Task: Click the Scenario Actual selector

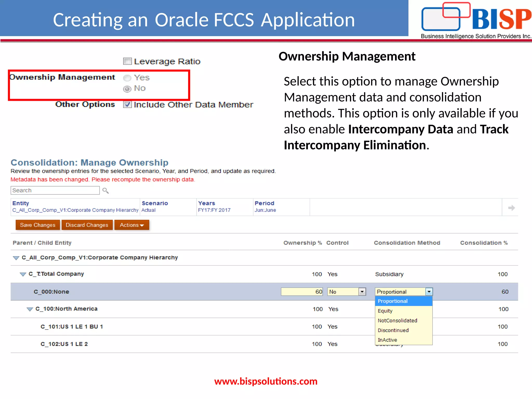Action: tap(168, 207)
